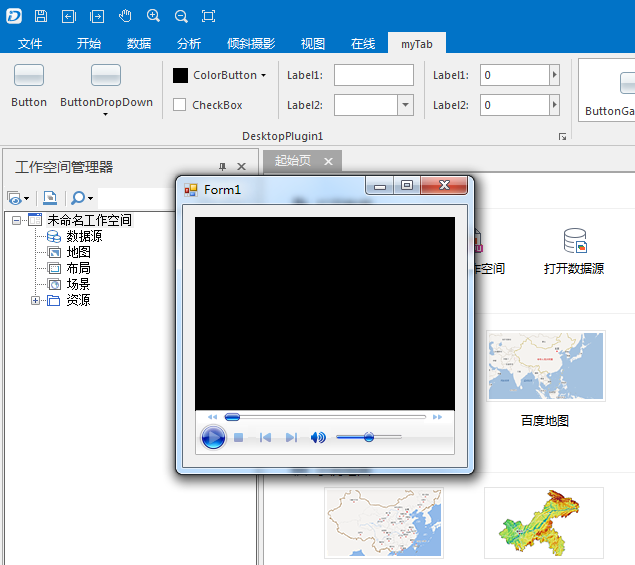Open the Label2 combo box dropdown

[405, 105]
